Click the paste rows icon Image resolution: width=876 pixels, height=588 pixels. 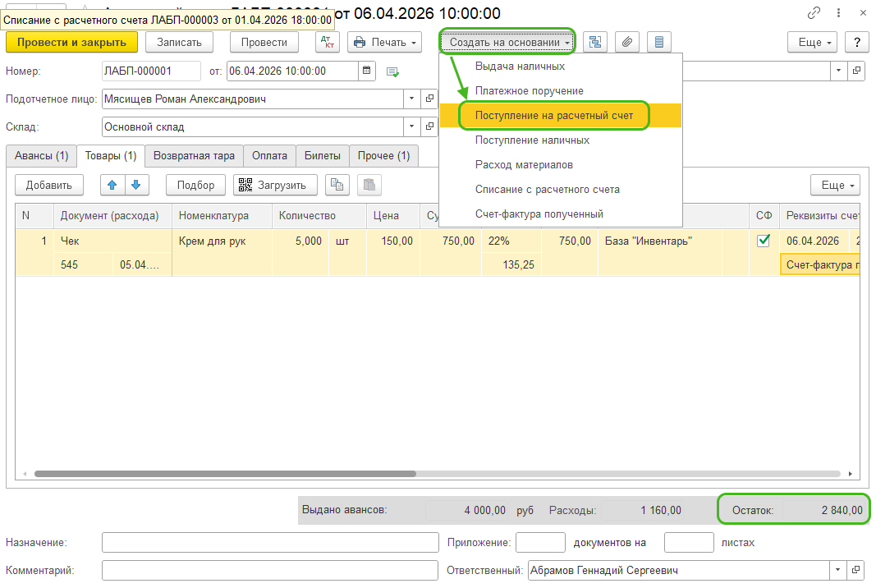369,185
